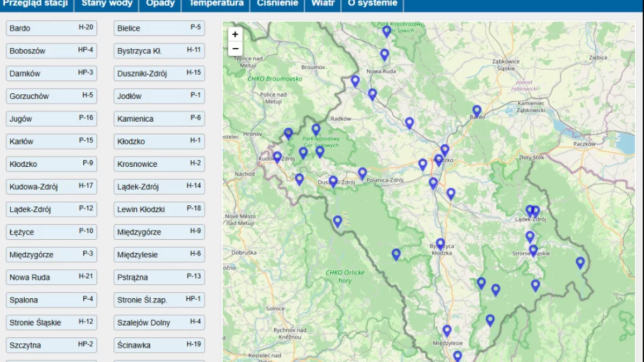Switch to the Opady tab
644x362 pixels.
(160, 3)
